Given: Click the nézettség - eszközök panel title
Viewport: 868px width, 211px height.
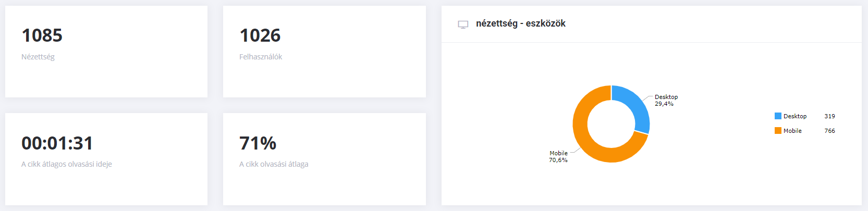Looking at the screenshot, I should click(x=521, y=23).
